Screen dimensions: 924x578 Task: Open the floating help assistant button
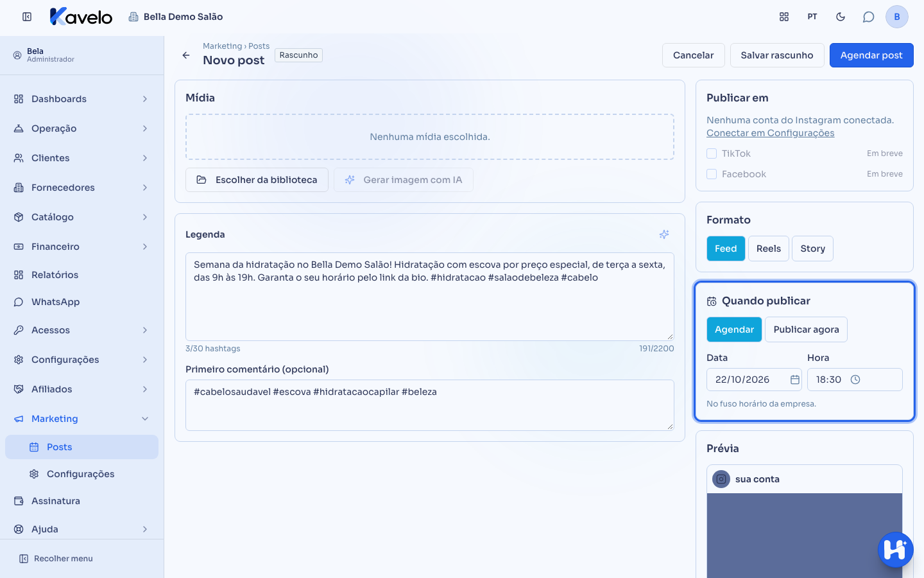coord(896,550)
